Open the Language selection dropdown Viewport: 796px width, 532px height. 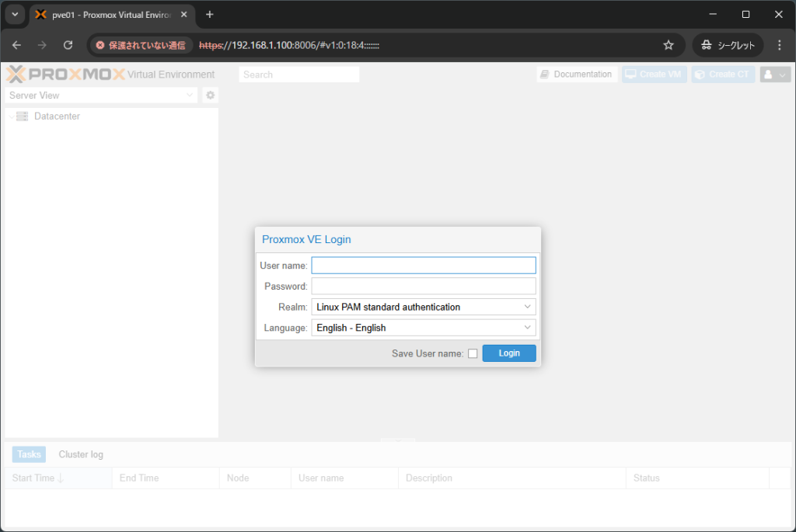[x=529, y=327]
